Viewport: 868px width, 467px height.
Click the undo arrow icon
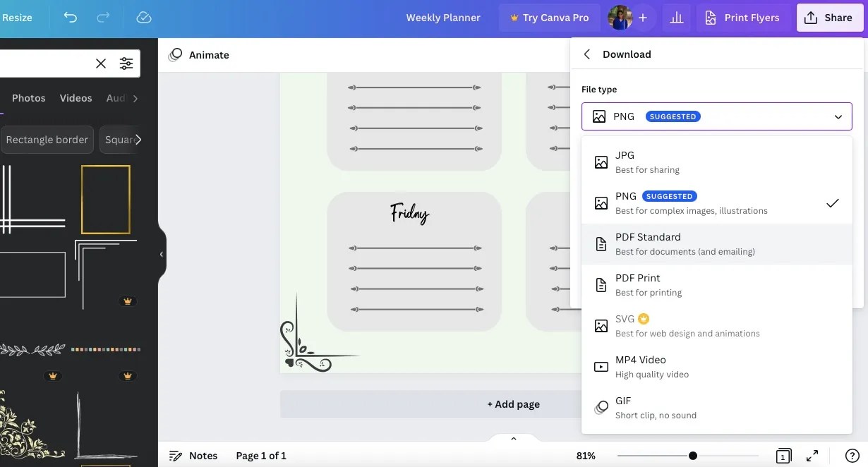click(71, 18)
